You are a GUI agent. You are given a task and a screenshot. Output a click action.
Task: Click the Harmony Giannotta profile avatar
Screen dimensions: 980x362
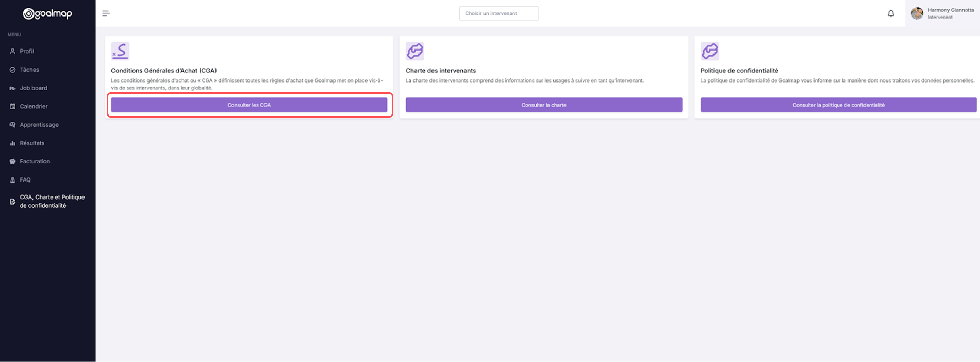pyautogui.click(x=917, y=13)
